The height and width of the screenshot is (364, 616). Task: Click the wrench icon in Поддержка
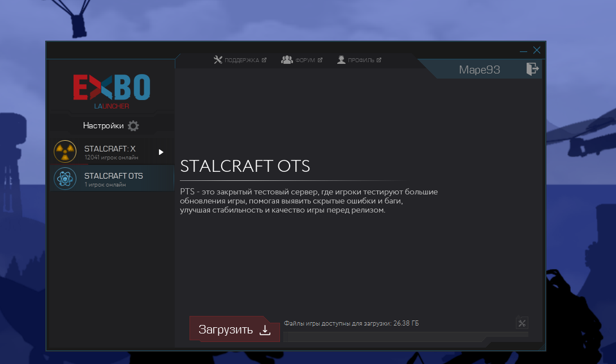point(218,60)
